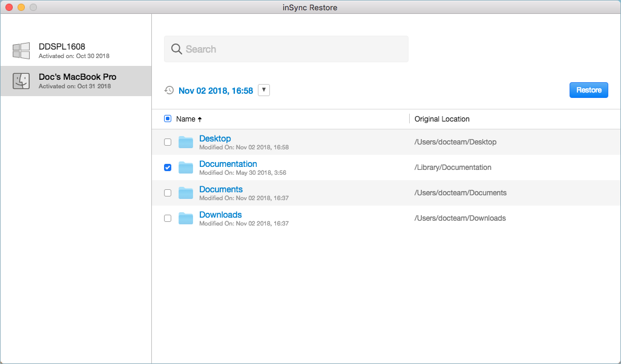Image resolution: width=621 pixels, height=364 pixels.
Task: Click the restore point clock icon
Action: pyautogui.click(x=169, y=90)
